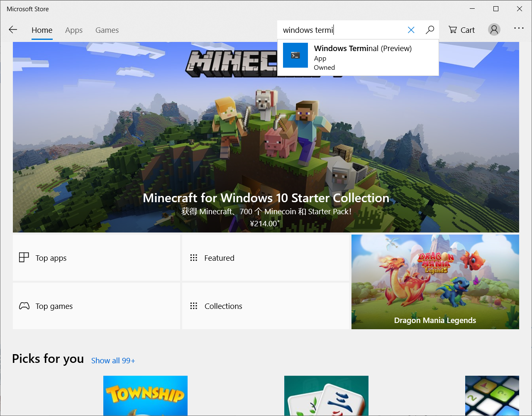This screenshot has width=532, height=416.
Task: Maximize the Microsoft Store window
Action: pyautogui.click(x=496, y=9)
